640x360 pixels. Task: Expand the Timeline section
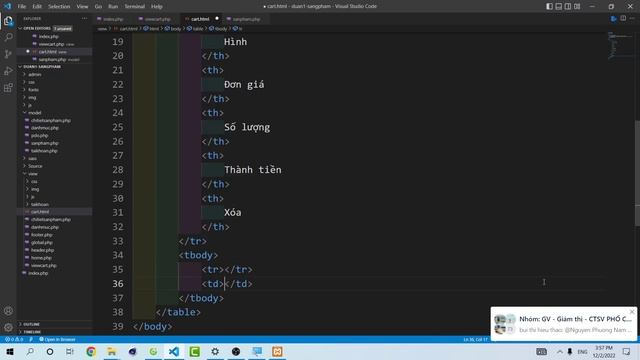(32, 332)
